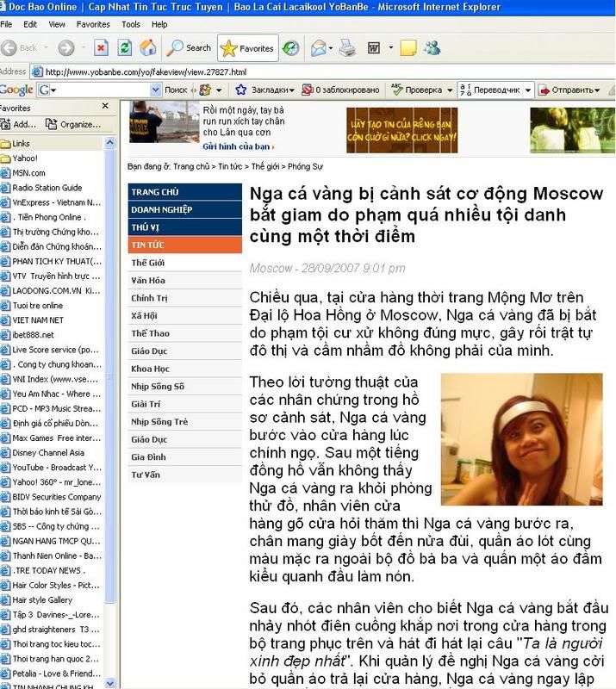Click the Stop loading icon
The height and width of the screenshot is (689, 616).
101,47
